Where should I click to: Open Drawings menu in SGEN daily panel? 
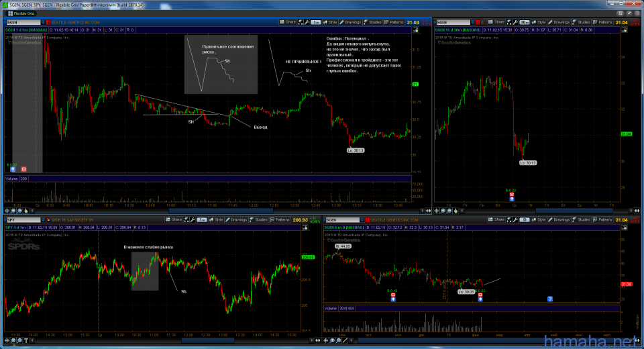point(559,220)
